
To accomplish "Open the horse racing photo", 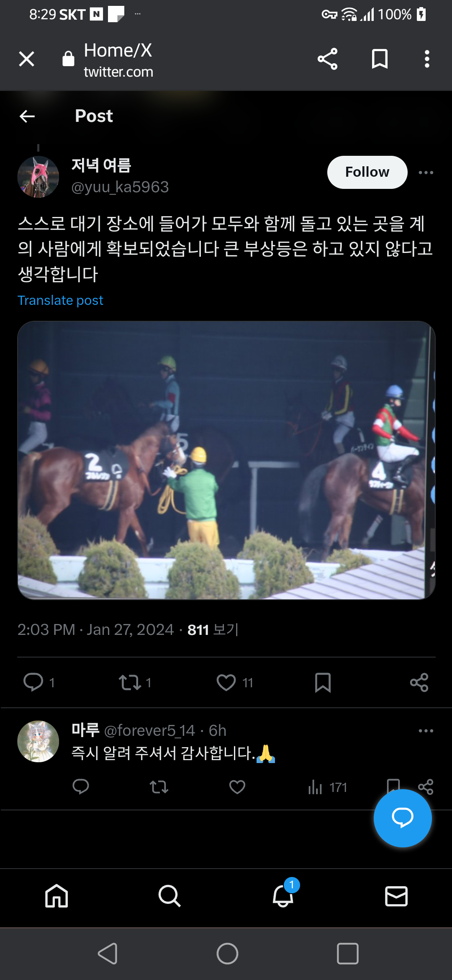I will pos(226,460).
